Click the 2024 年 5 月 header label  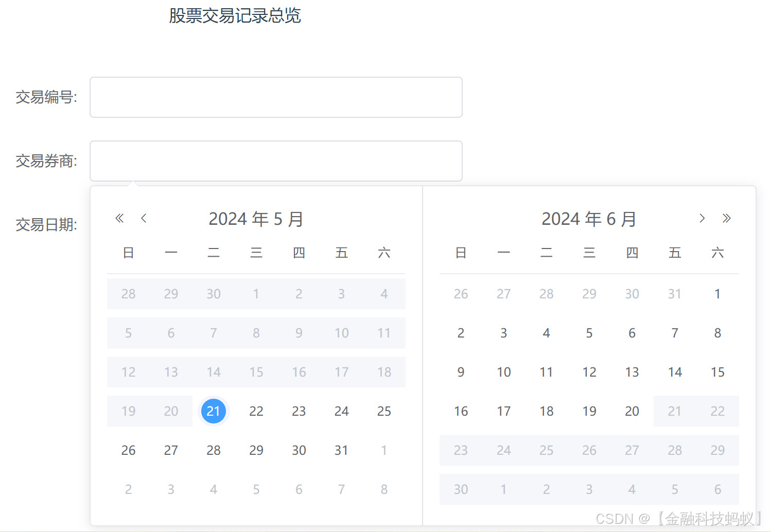(x=256, y=219)
